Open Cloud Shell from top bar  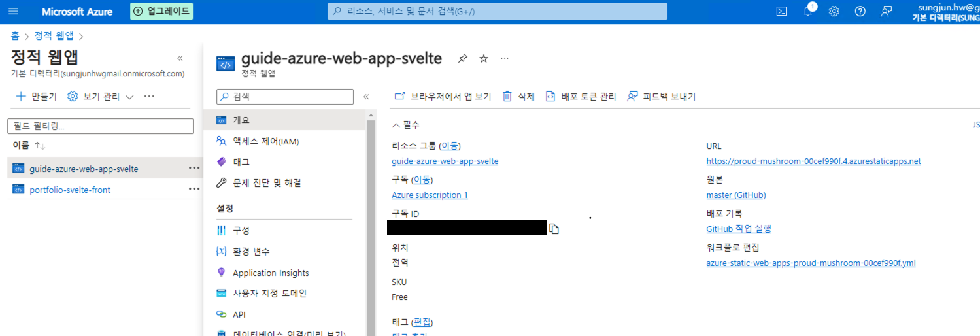tap(781, 11)
